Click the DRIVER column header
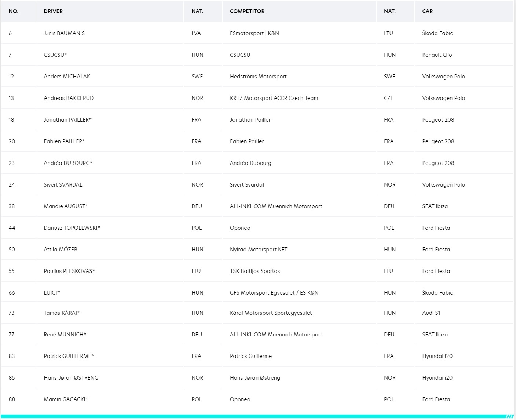Screen dimensions: 520x420 tap(53, 11)
